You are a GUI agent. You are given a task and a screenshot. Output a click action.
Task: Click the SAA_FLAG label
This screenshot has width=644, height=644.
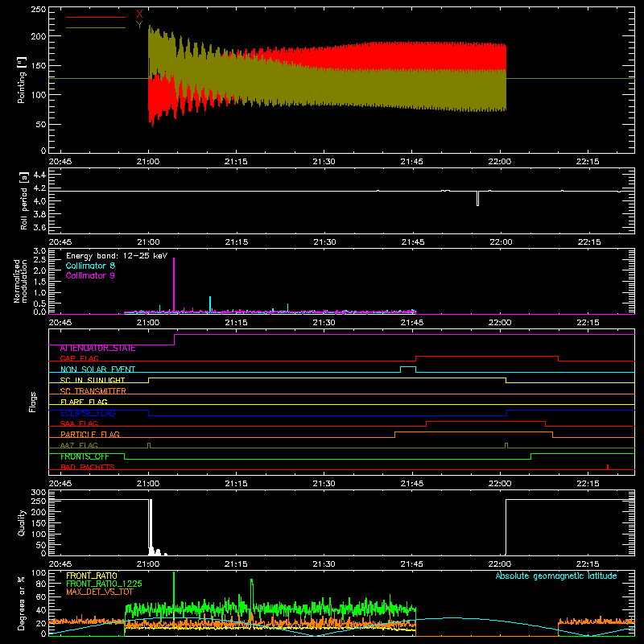[79, 423]
